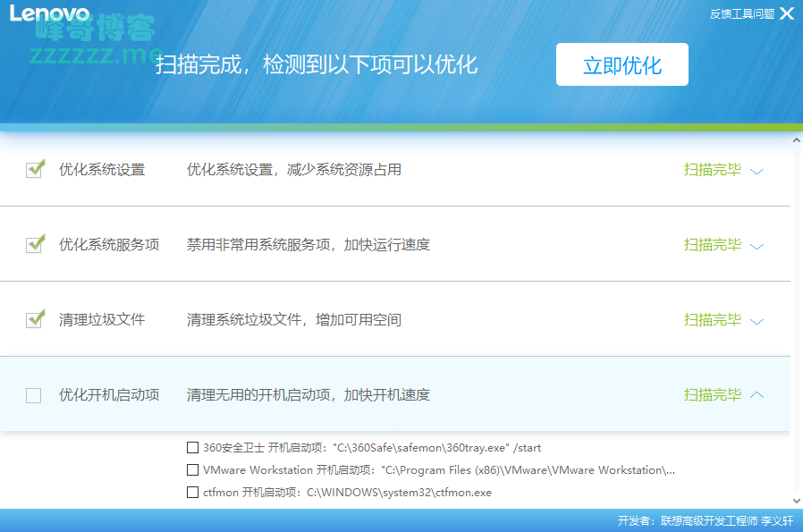Check the 360安全卫士 startup item
This screenshot has width=803, height=532.
pyautogui.click(x=193, y=448)
